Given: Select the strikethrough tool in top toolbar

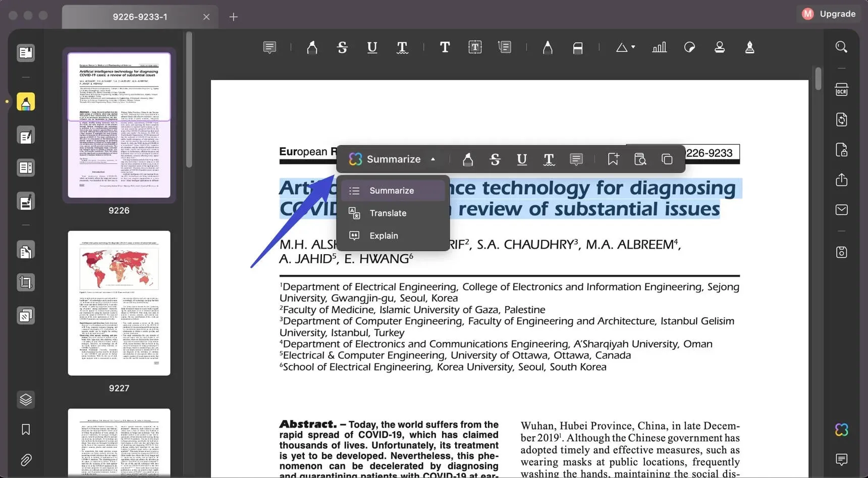Looking at the screenshot, I should point(342,47).
